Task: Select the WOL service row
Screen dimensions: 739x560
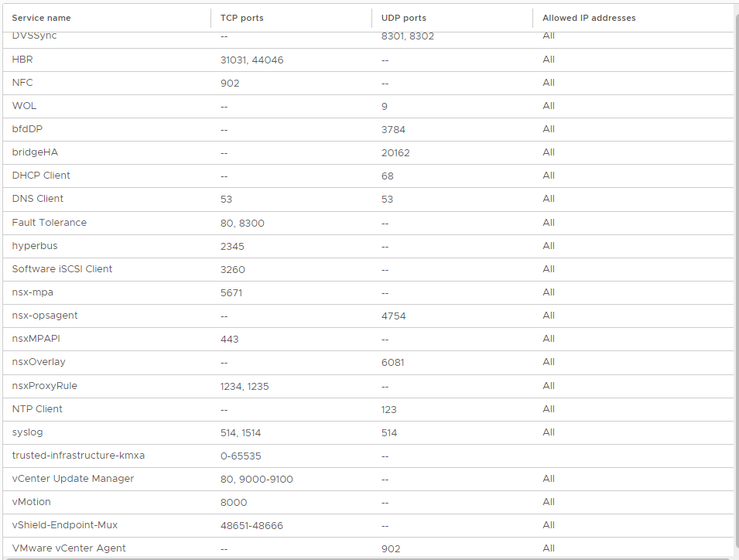Action: point(368,106)
